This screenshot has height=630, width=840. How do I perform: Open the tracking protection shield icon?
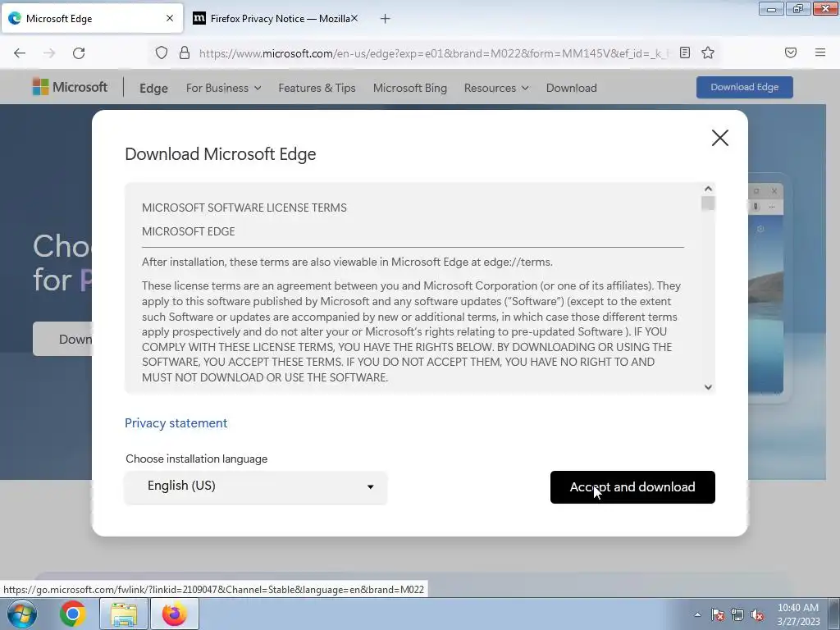pos(162,52)
